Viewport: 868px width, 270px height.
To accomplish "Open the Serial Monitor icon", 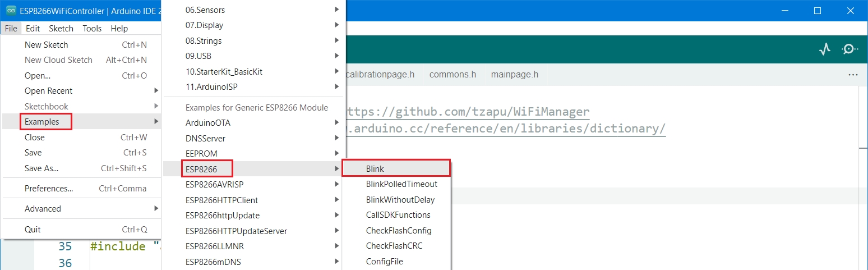I will 849,49.
